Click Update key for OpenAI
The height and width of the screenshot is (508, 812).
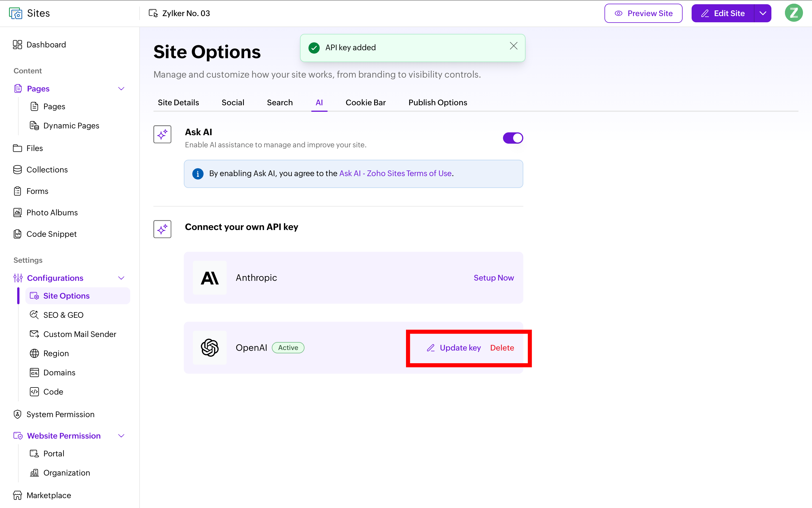point(454,348)
